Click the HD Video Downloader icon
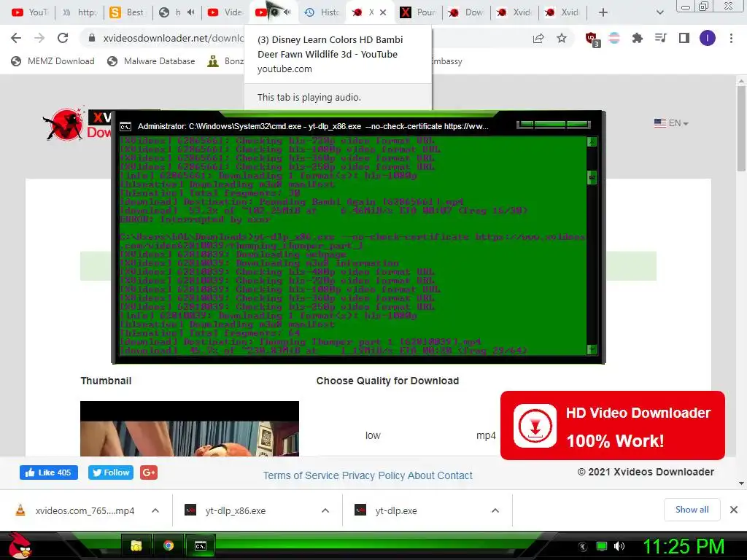Viewport: 747px width, 560px height. (x=535, y=426)
